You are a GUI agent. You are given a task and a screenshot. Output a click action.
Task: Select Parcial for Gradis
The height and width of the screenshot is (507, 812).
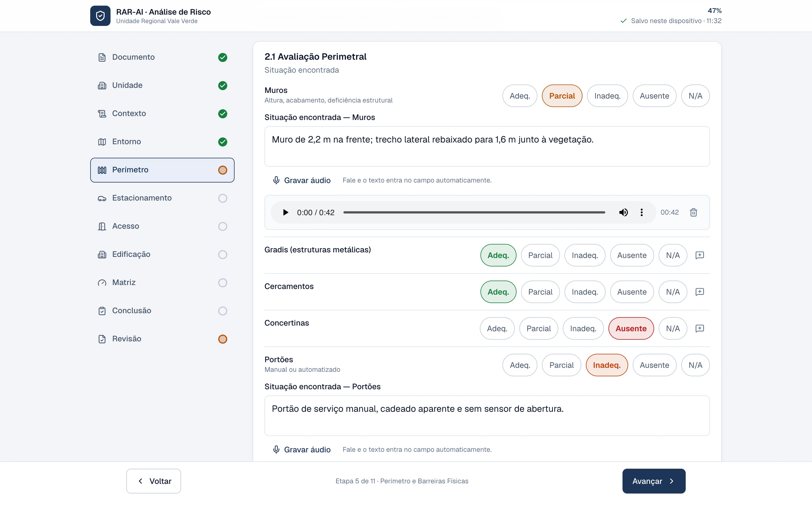tap(540, 255)
